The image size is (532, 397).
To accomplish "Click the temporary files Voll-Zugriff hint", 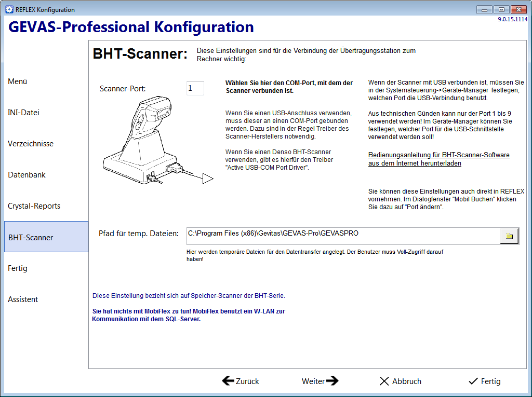I will pos(315,255).
